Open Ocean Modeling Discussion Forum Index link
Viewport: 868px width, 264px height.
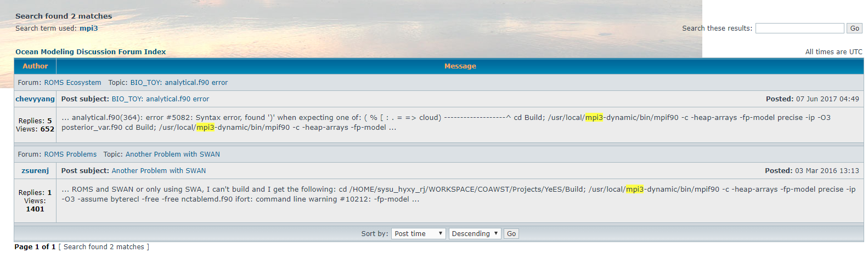[91, 52]
